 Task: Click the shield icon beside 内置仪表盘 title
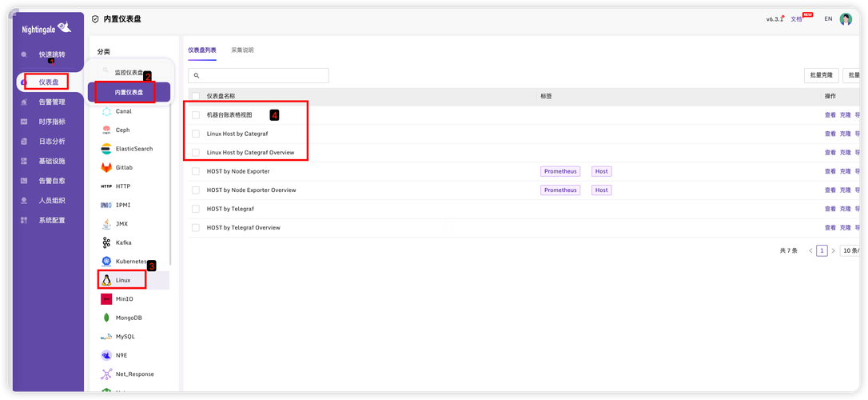[x=95, y=19]
